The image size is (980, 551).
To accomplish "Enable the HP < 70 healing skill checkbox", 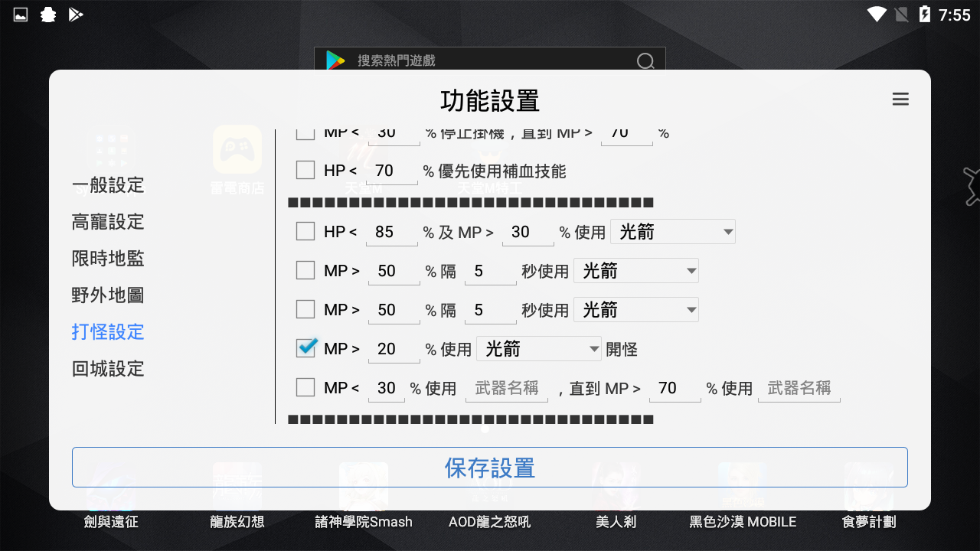I will pyautogui.click(x=305, y=170).
